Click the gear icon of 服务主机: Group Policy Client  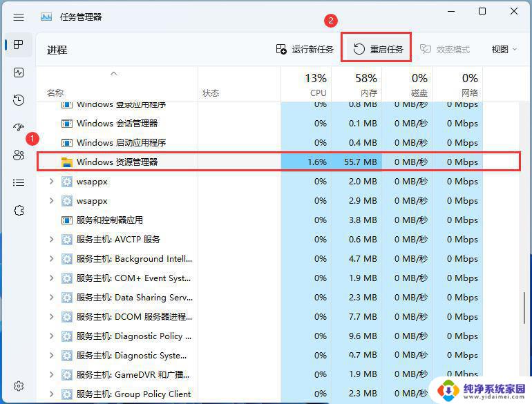pyautogui.click(x=67, y=394)
